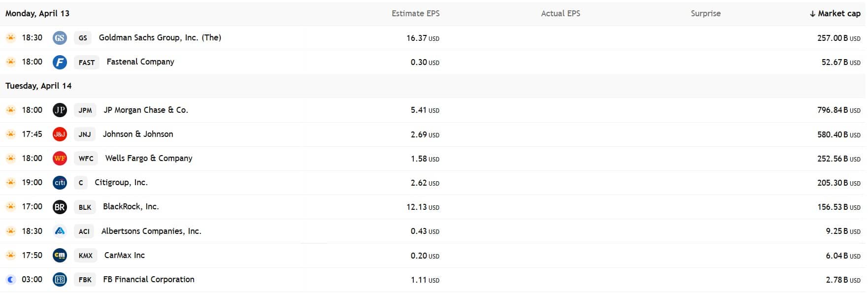868x293 pixels.
Task: Collapse the Tuesday, April 14 section
Action: [x=38, y=86]
